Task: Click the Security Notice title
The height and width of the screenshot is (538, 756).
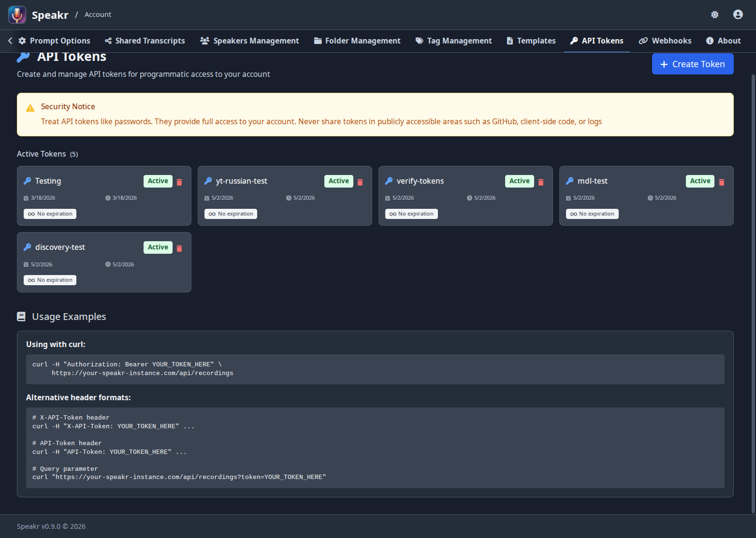Action: pyautogui.click(x=68, y=106)
